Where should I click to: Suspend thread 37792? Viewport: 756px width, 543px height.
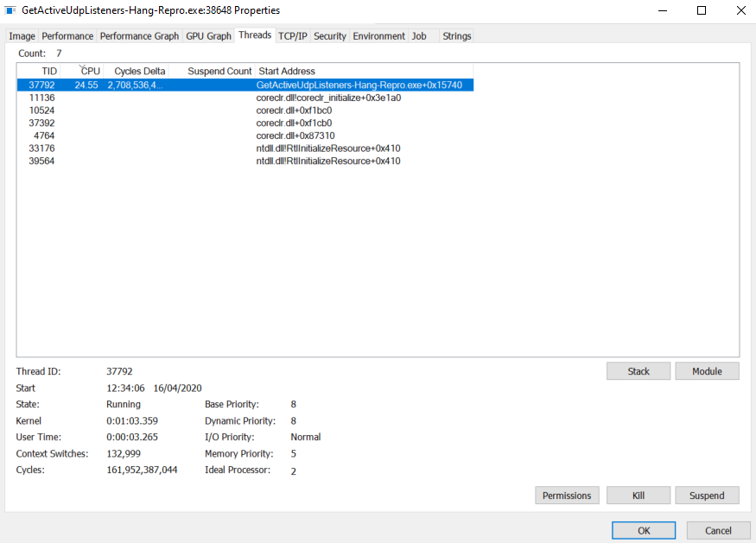tap(707, 495)
